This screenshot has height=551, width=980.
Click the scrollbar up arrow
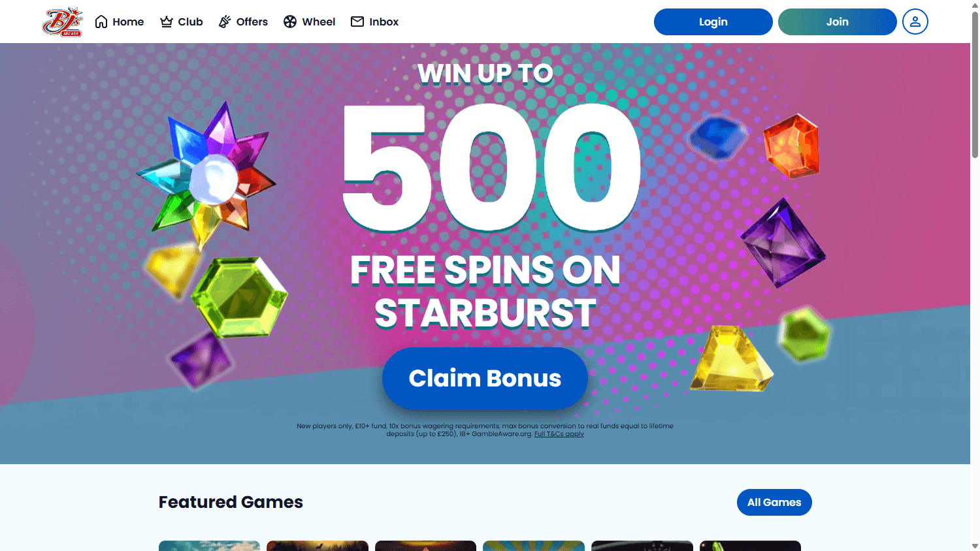(975, 5)
